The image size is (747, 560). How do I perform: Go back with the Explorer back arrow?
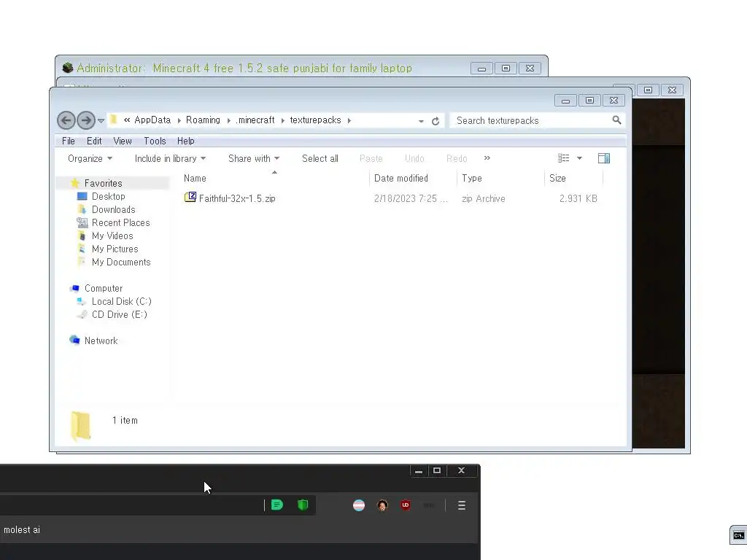click(66, 120)
